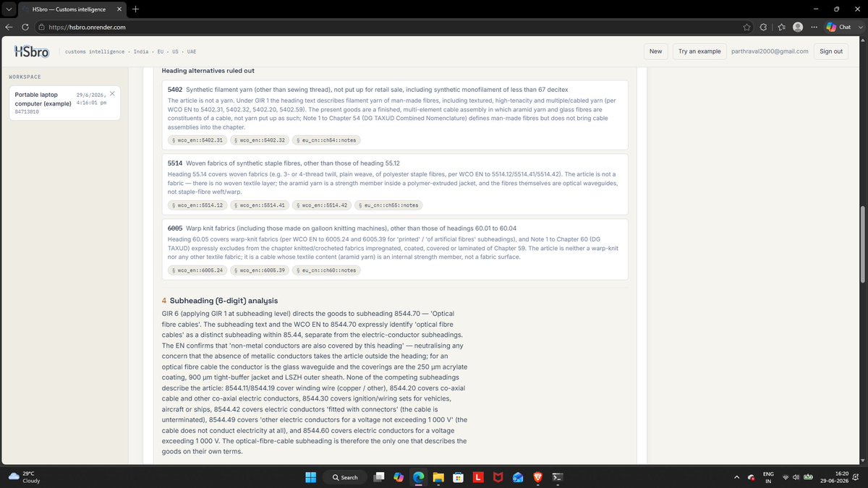This screenshot has width=868, height=488.
Task: Click the WORKSPACE sidebar label
Action: point(25,77)
